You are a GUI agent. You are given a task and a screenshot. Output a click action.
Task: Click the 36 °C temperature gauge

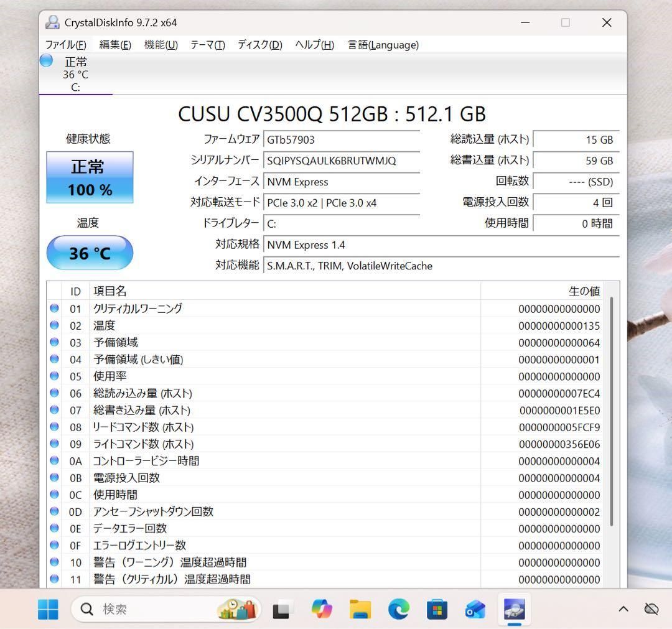coord(90,253)
